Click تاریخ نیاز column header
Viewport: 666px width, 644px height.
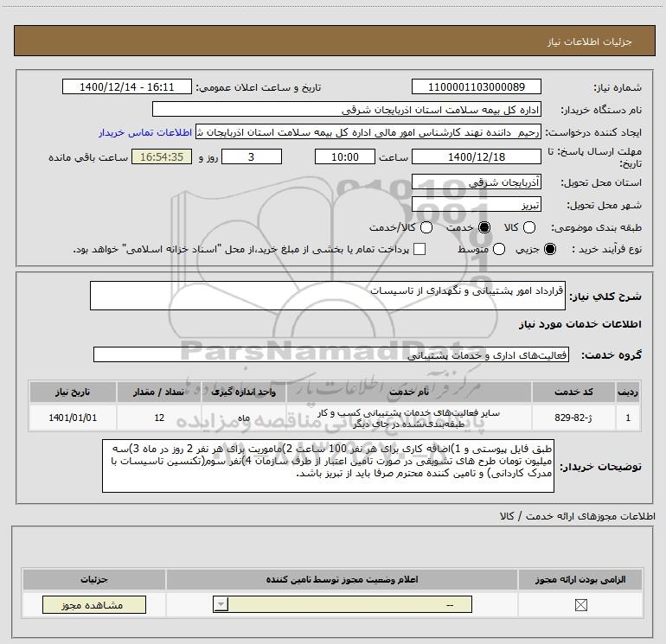click(x=73, y=392)
